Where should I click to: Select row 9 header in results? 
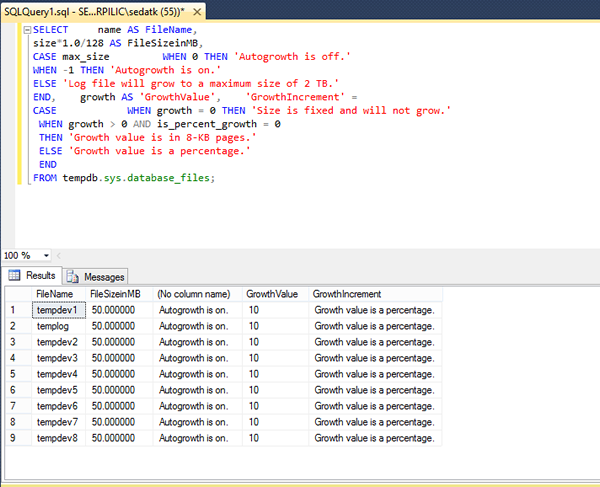pyautogui.click(x=18, y=438)
